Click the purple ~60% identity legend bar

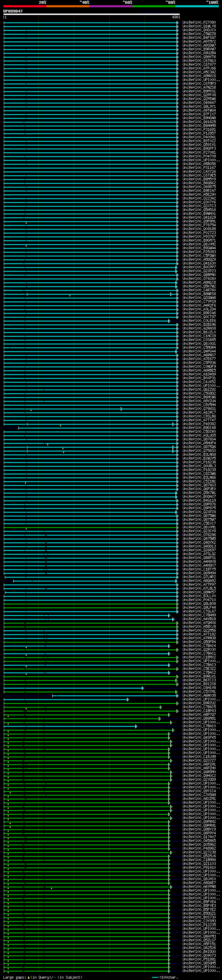tap(111, 6)
